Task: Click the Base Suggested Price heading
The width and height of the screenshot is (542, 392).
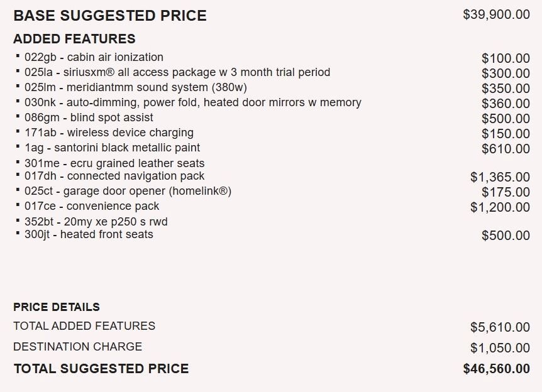Action: (110, 16)
